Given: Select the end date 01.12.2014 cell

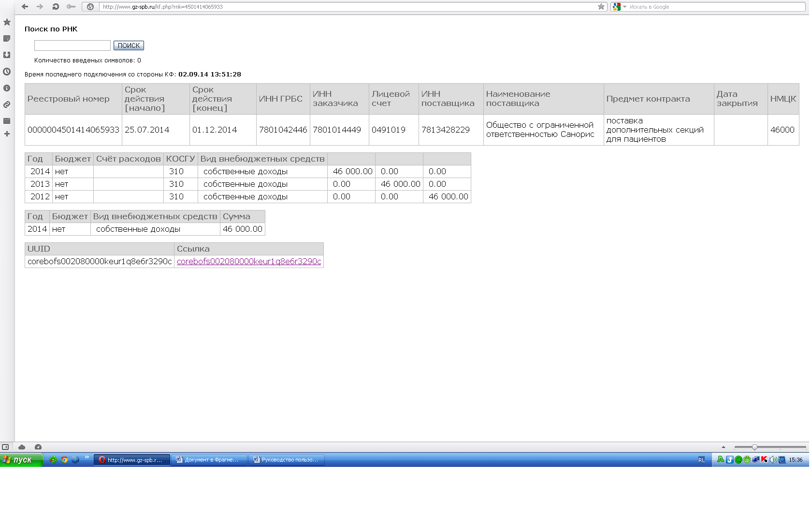Looking at the screenshot, I should (223, 130).
